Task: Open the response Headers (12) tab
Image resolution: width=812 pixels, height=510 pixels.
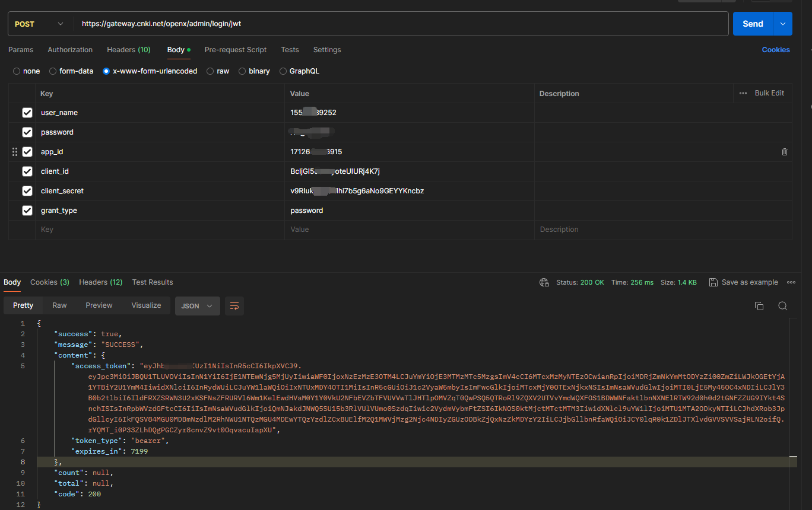Action: (100, 282)
